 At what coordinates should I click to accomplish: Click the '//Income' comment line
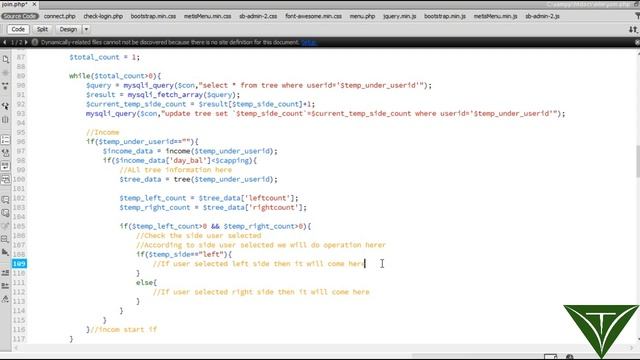click(x=102, y=132)
